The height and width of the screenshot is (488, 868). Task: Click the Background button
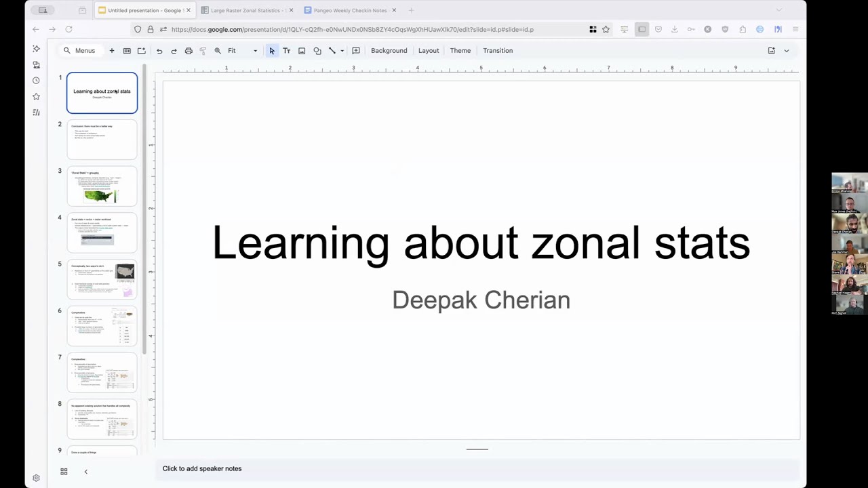[x=389, y=51]
